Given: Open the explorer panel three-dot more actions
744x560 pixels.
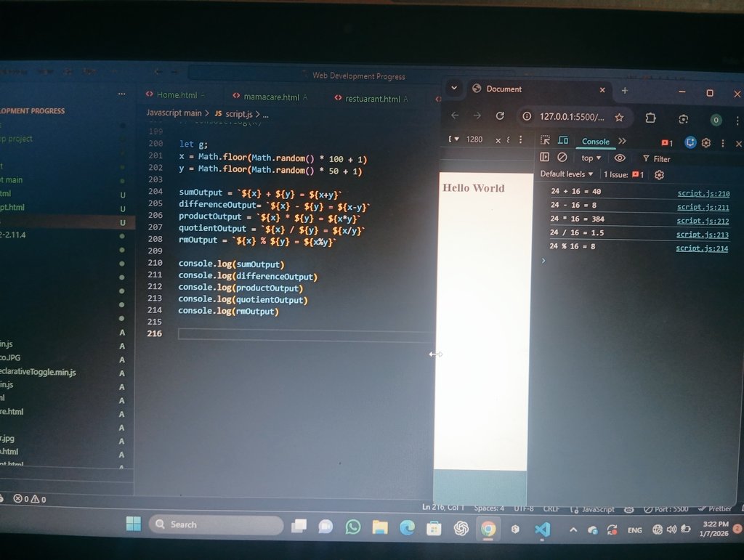Looking at the screenshot, I should [121, 94].
